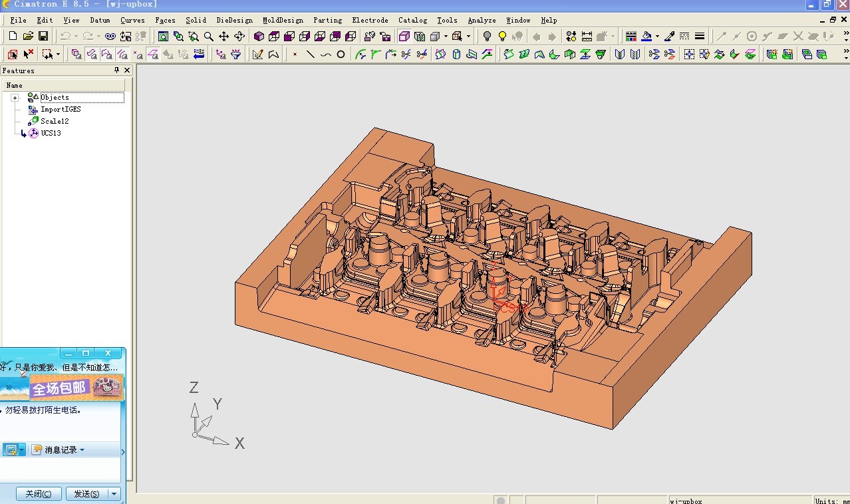The width and height of the screenshot is (850, 504).
Task: Click the fuel-filler paint bucket color icon
Action: pos(646,36)
